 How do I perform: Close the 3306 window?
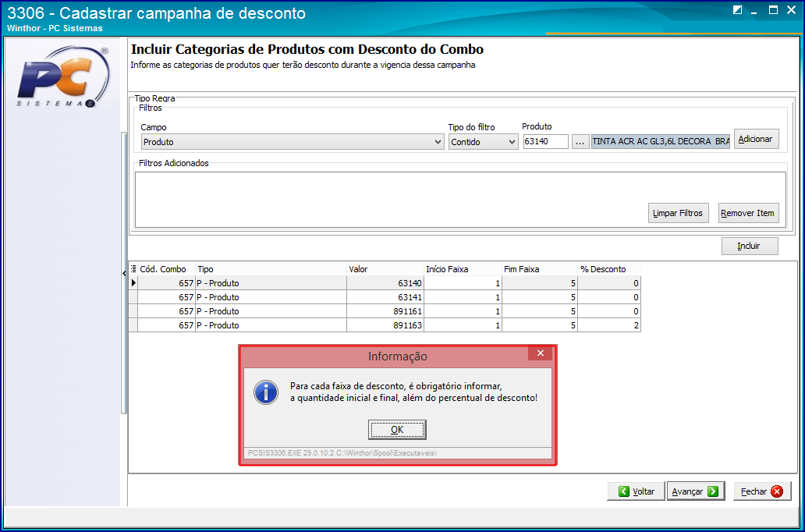[791, 10]
